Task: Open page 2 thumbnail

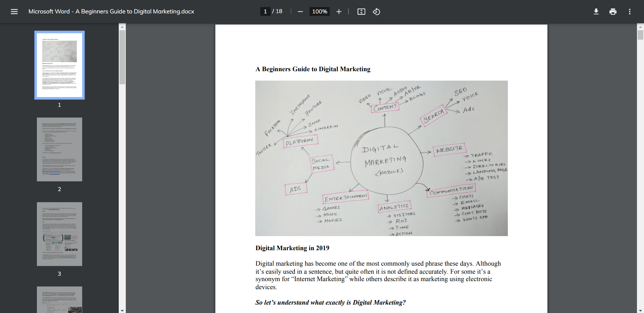Action: pyautogui.click(x=59, y=149)
